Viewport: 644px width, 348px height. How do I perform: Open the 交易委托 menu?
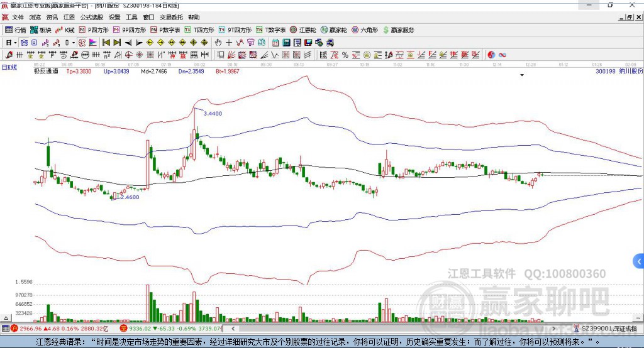point(171,17)
